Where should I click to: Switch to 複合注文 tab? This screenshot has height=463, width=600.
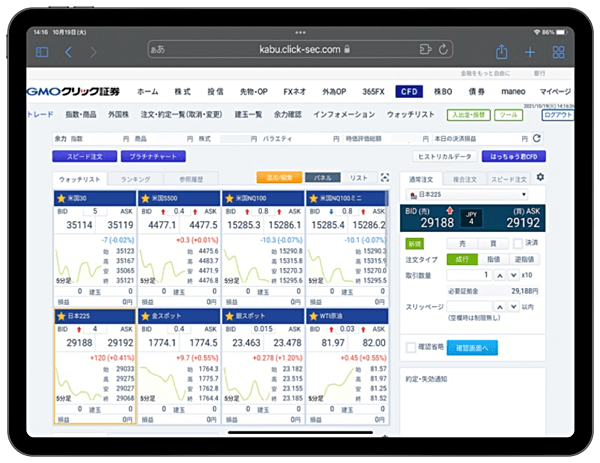pyautogui.click(x=465, y=179)
